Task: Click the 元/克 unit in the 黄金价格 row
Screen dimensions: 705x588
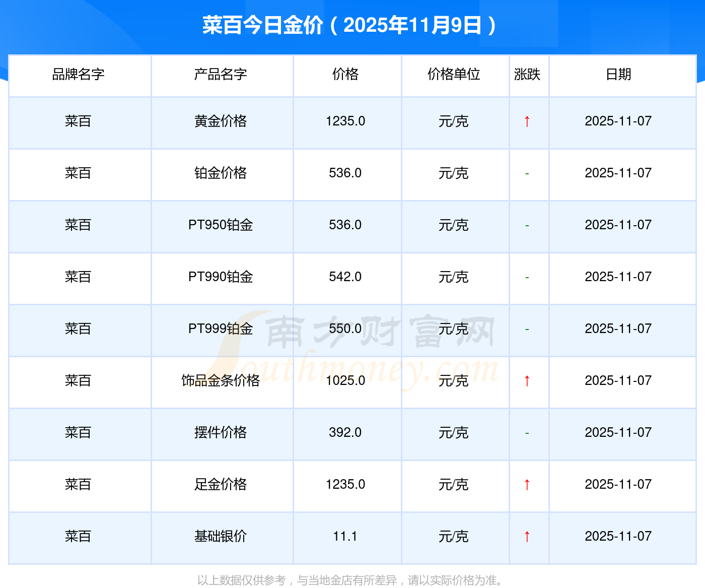Action: [454, 121]
